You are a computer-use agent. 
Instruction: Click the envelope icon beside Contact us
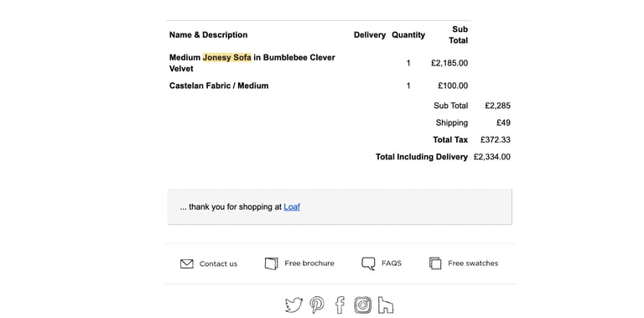[186, 263]
